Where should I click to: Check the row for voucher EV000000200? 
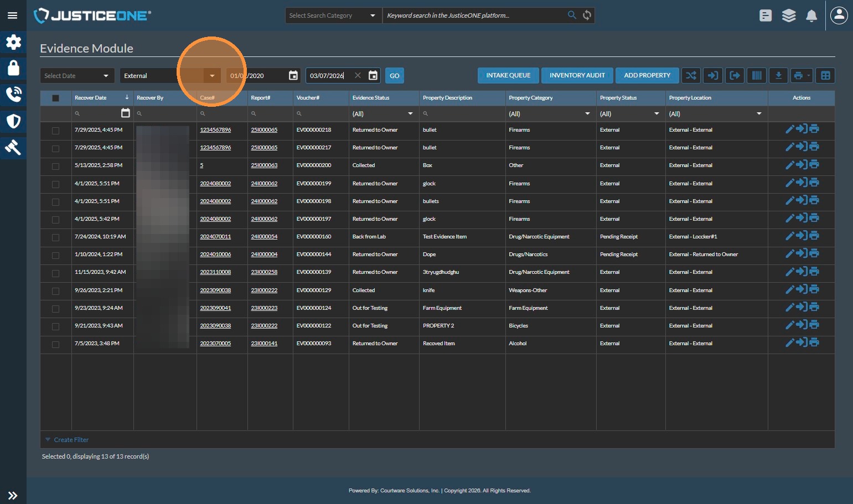[55, 166]
